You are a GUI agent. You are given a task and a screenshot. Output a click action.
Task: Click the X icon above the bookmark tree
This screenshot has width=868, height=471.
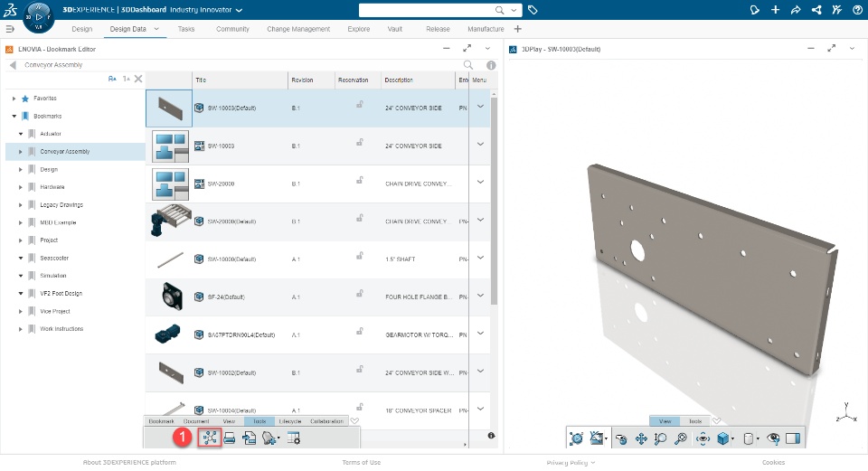[138, 80]
